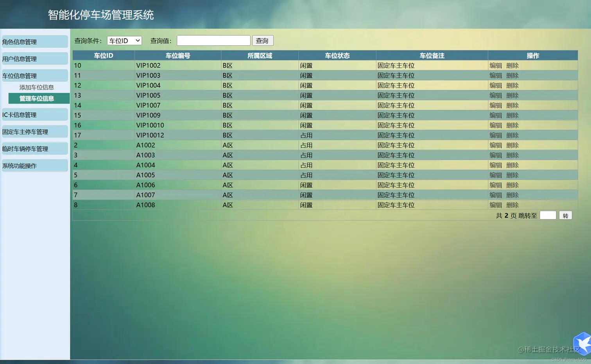Screen dimensions: 591x364
Task: Click 编辑 for A1003 row
Action: pyautogui.click(x=496, y=155)
